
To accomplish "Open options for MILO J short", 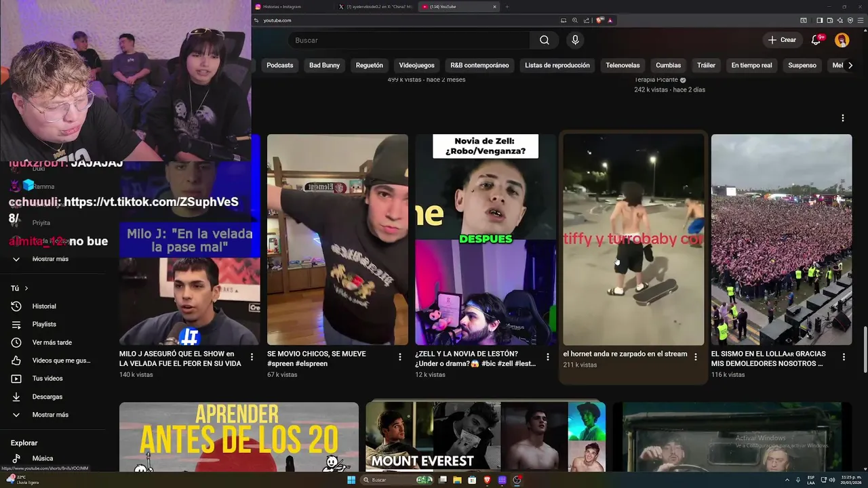I will [x=252, y=357].
